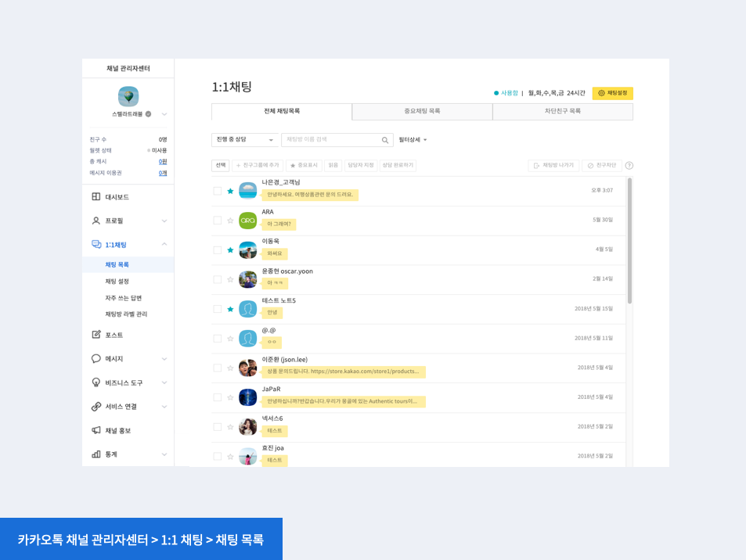Toggle the star for 테스트 노트5
The width and height of the screenshot is (746, 560).
point(230,309)
